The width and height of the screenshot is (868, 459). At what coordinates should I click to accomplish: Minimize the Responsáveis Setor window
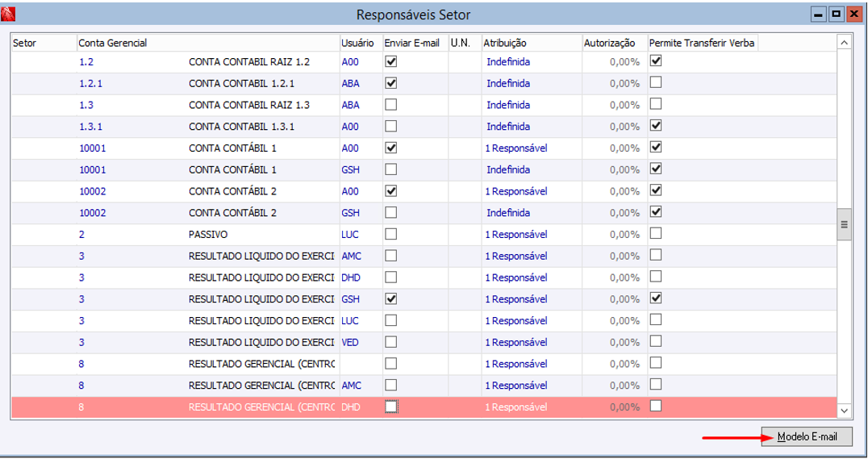818,15
